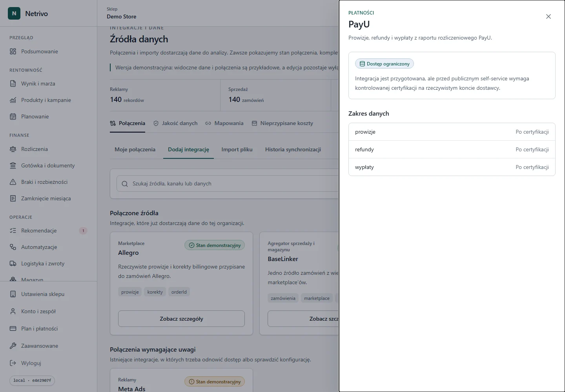Open Logistyka i zwroty truck icon
This screenshot has width=565, height=392.
tap(13, 263)
